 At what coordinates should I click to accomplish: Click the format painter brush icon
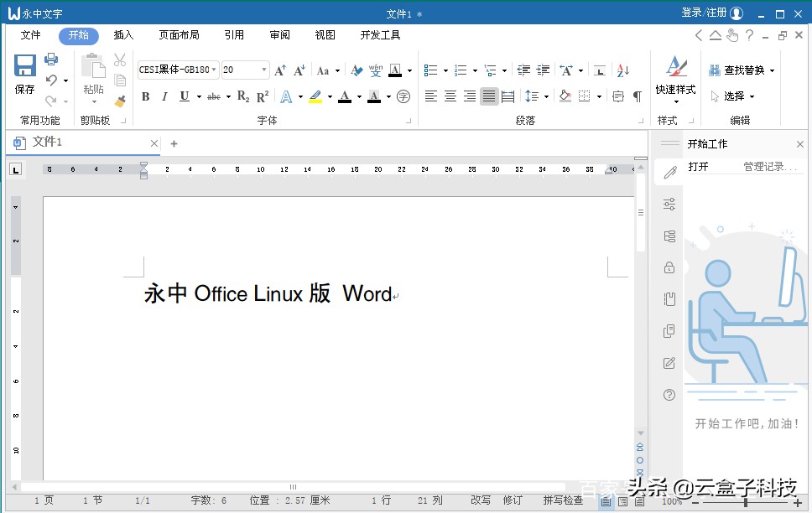(121, 100)
